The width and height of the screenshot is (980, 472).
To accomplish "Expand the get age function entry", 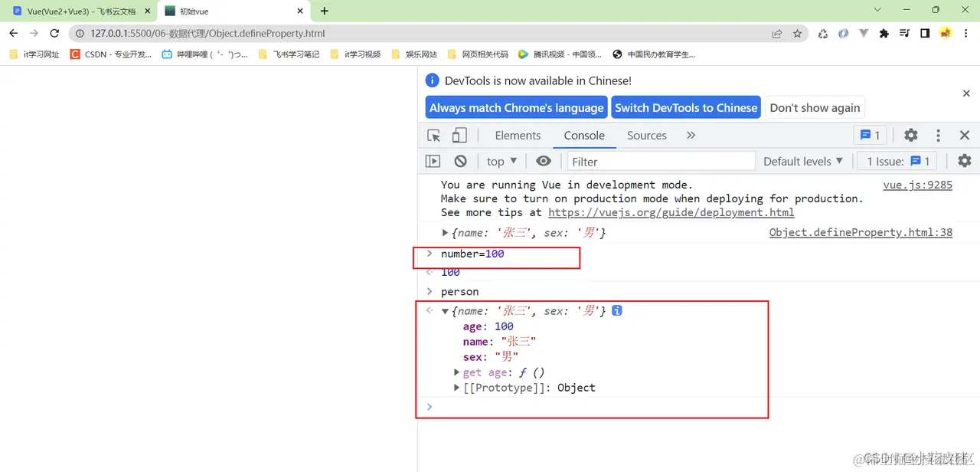I will [457, 372].
